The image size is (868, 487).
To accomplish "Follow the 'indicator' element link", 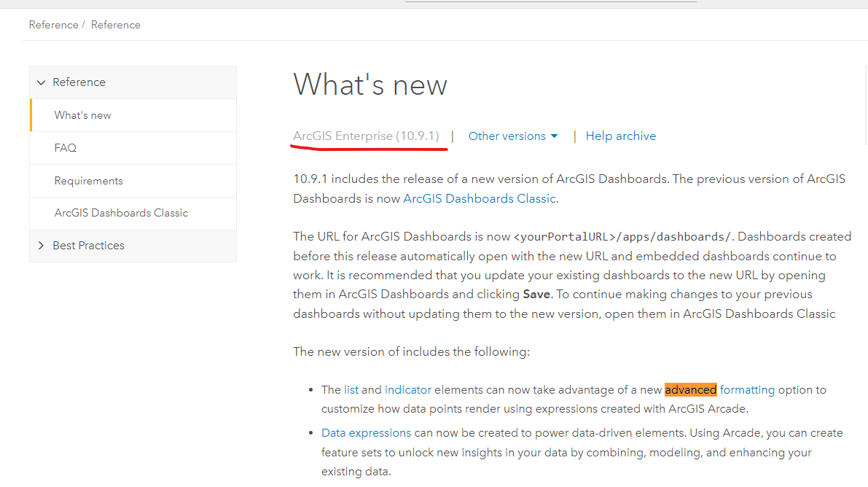I will 408,390.
